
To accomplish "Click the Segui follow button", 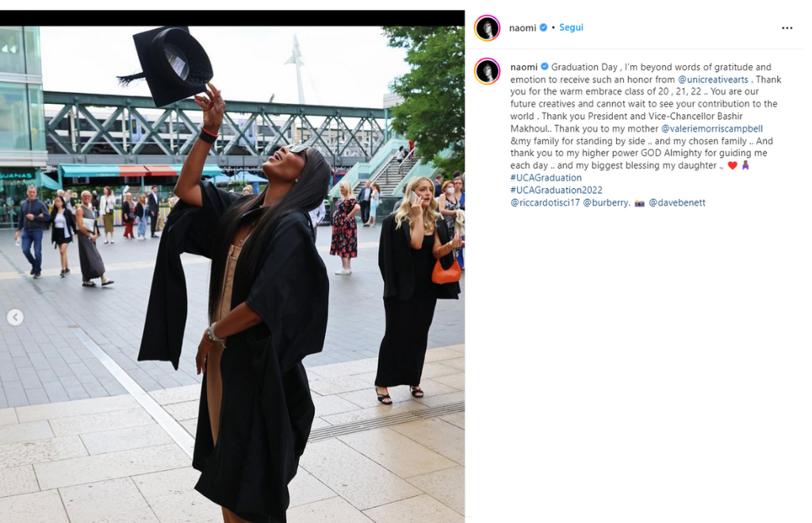I will pos(571,28).
